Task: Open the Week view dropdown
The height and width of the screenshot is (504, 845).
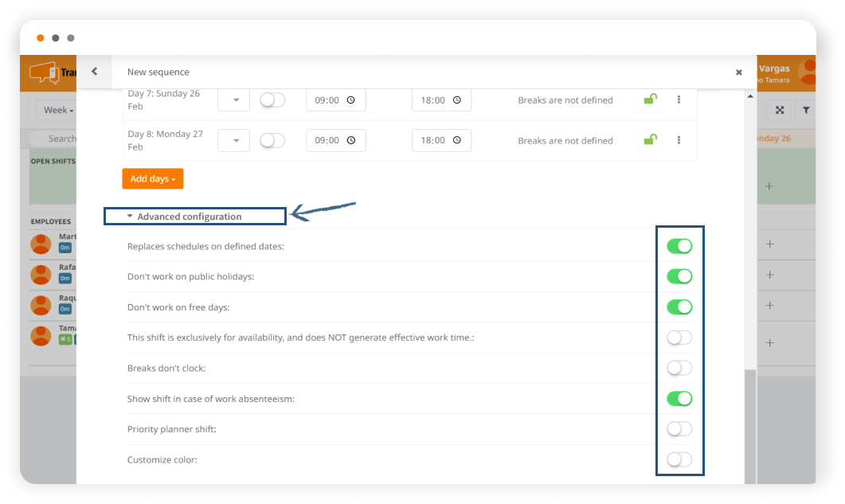Action: click(58, 110)
